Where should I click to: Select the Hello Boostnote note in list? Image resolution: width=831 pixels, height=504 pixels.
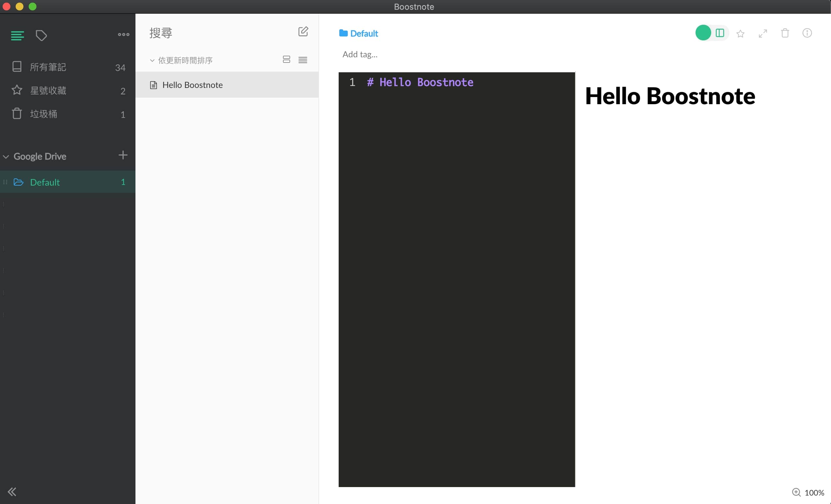coord(227,85)
